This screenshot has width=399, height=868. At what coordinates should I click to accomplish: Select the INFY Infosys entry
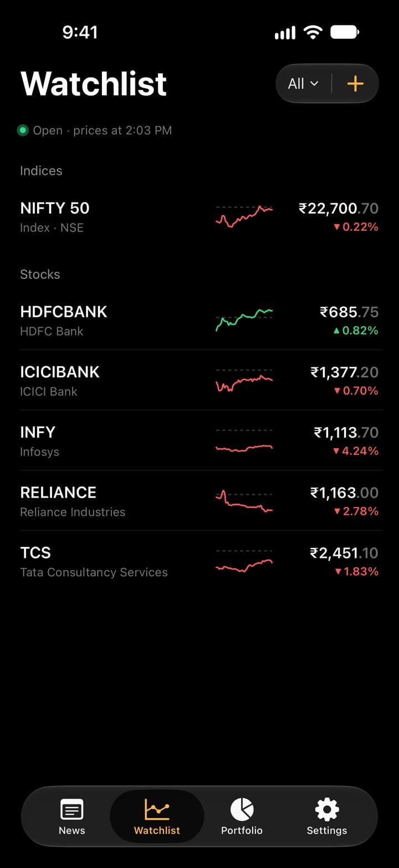[199, 441]
